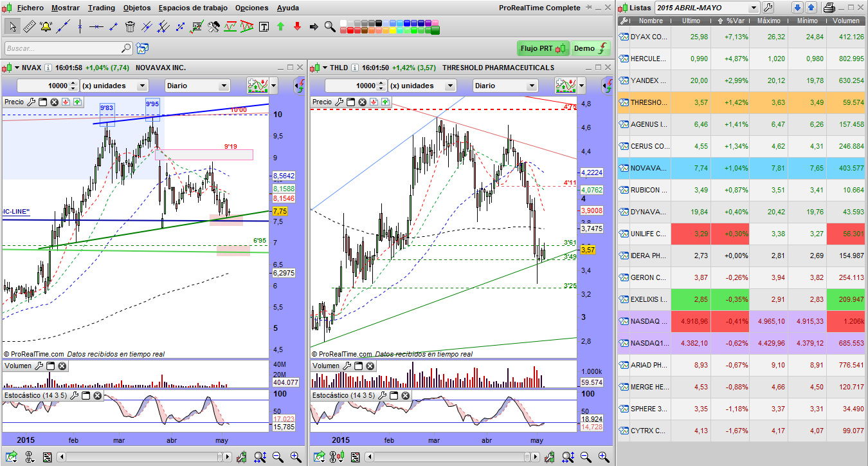Sort list by Ultimo column
868x466 pixels.
click(691, 21)
